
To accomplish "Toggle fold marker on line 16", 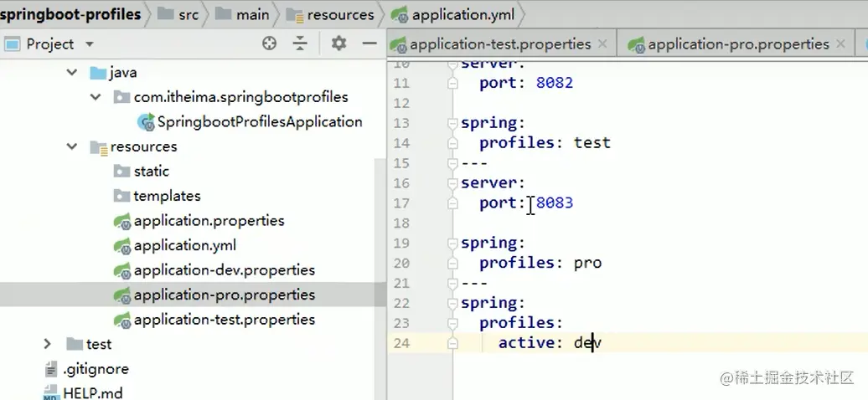I will point(452,183).
